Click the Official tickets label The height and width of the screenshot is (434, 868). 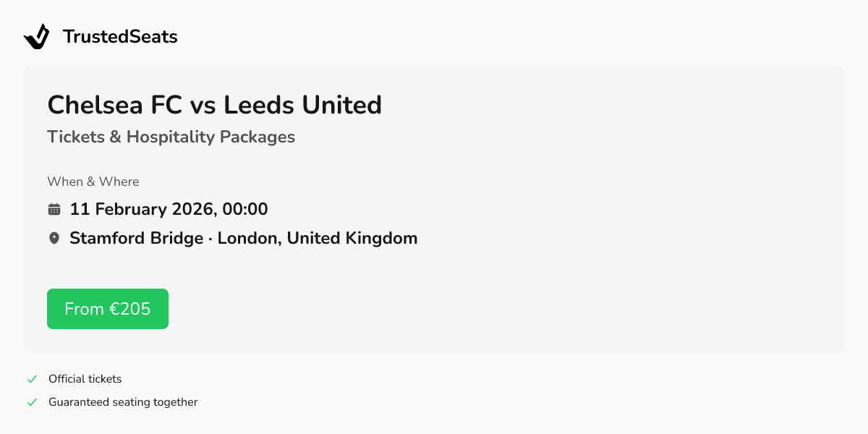(85, 379)
